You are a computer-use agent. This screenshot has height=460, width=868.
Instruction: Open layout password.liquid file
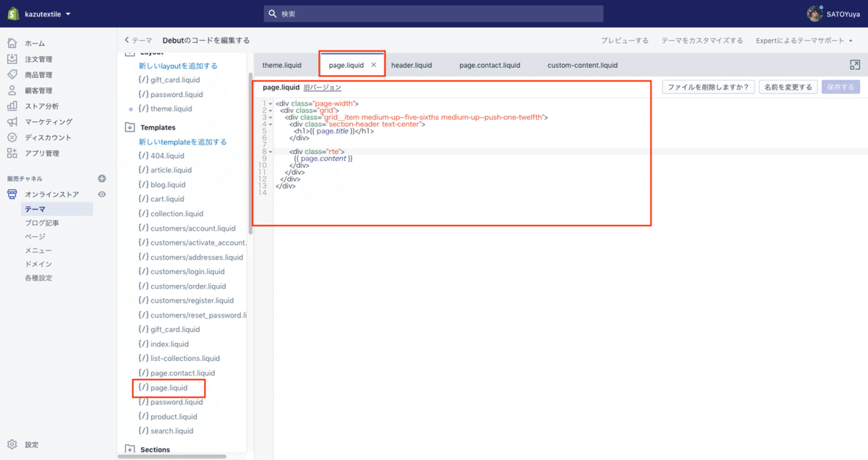pyautogui.click(x=171, y=94)
